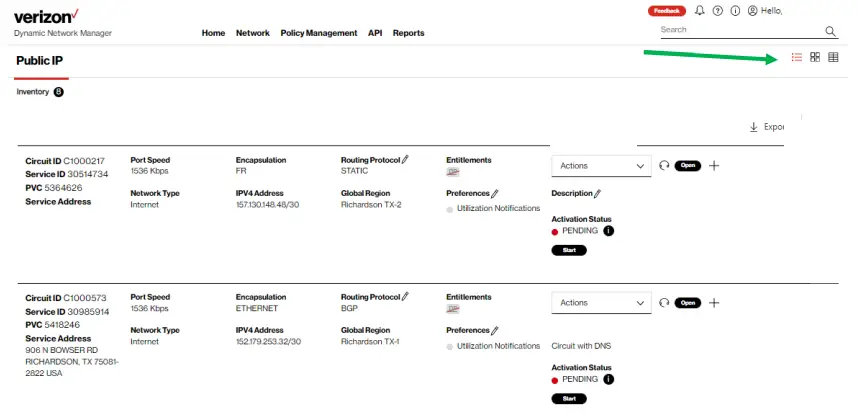Open the Reports menu
The width and height of the screenshot is (860, 414).
point(408,33)
